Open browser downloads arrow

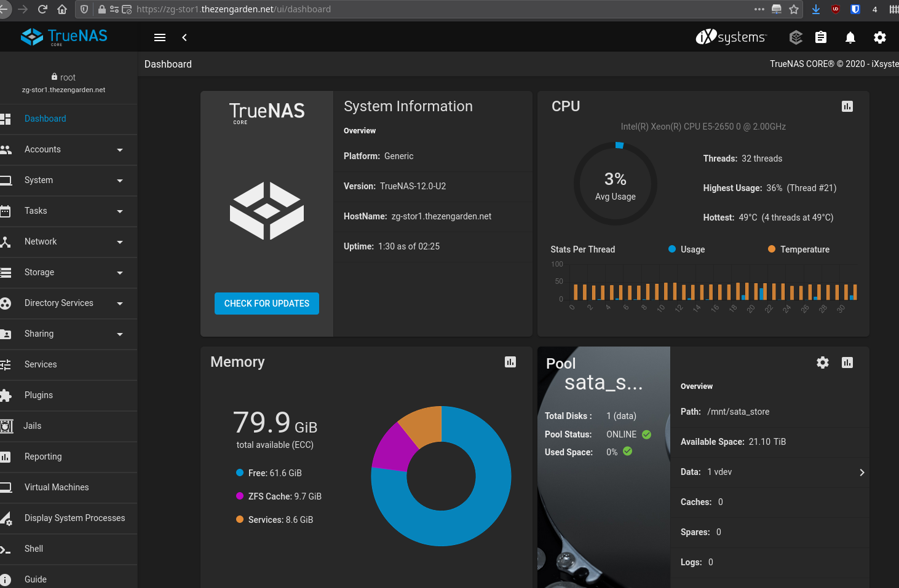pyautogui.click(x=816, y=9)
